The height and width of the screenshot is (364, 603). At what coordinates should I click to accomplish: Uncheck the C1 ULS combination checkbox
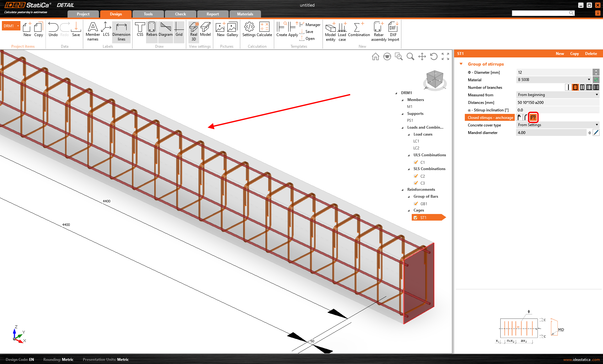pyautogui.click(x=416, y=162)
